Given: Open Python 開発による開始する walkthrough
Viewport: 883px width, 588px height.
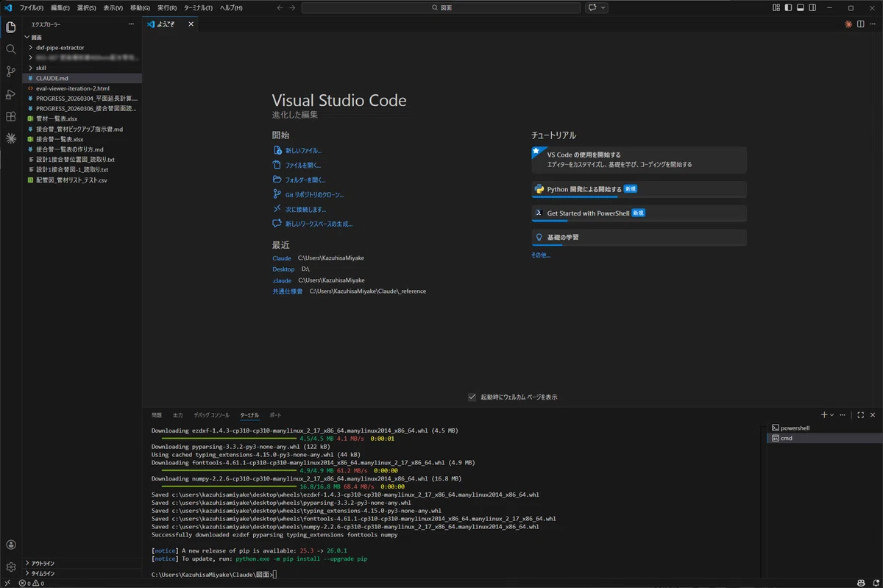Looking at the screenshot, I should point(639,189).
